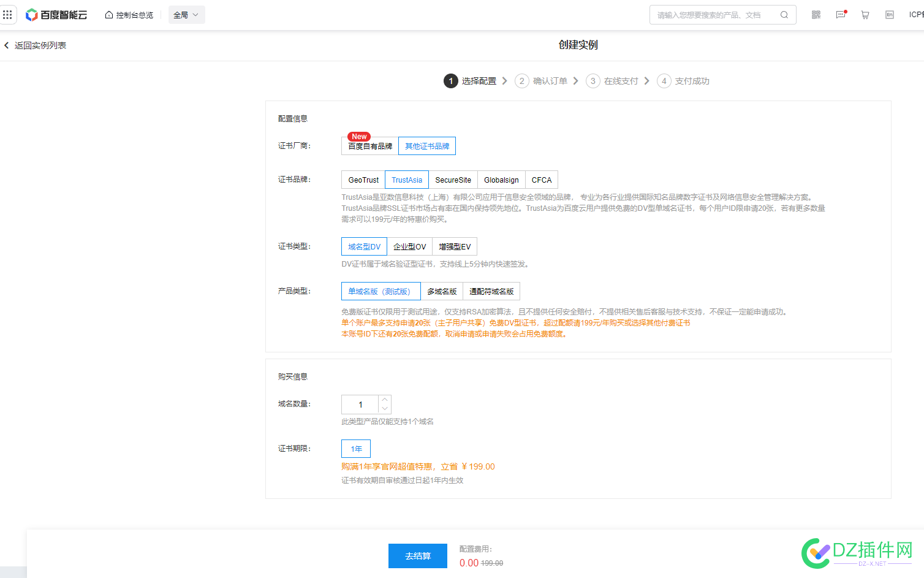The width and height of the screenshot is (924, 578).
Task: Select GeoTrust certificate brand
Action: pyautogui.click(x=363, y=180)
